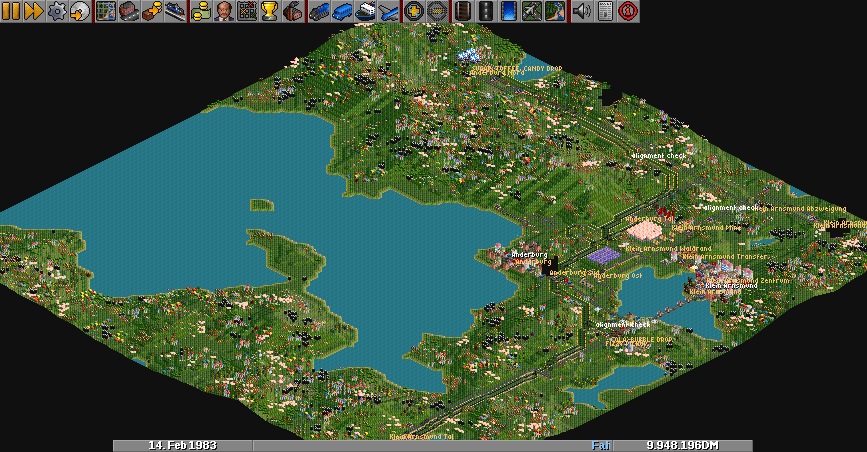Open the industries factory icon
867x452 pixels.
coord(293,11)
